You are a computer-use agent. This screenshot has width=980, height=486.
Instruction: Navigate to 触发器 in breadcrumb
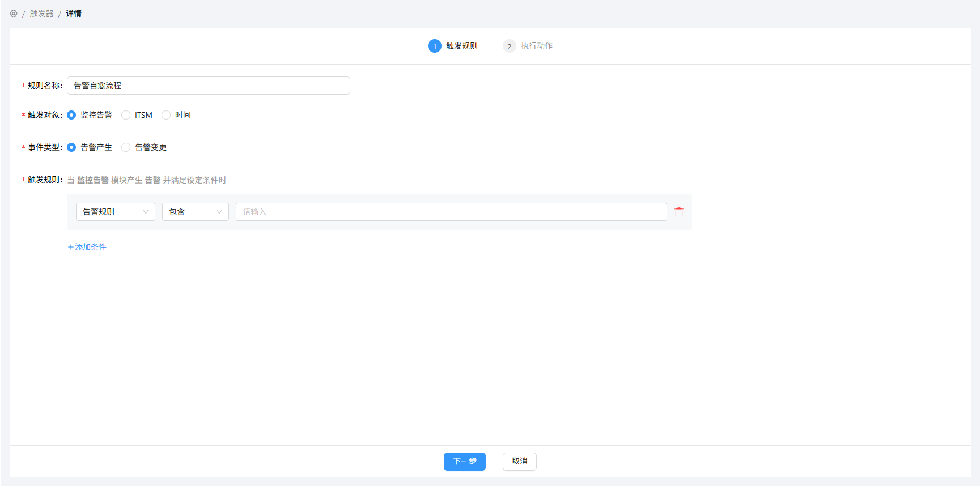pyautogui.click(x=41, y=14)
